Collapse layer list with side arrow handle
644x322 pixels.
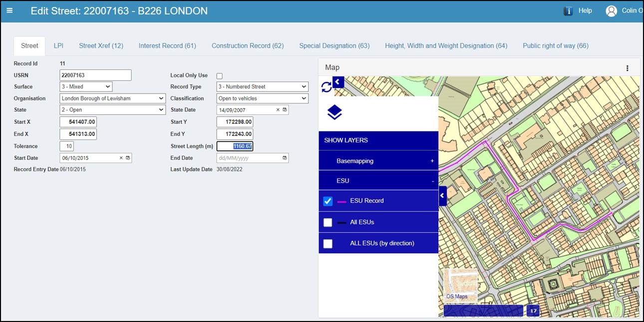click(x=442, y=196)
